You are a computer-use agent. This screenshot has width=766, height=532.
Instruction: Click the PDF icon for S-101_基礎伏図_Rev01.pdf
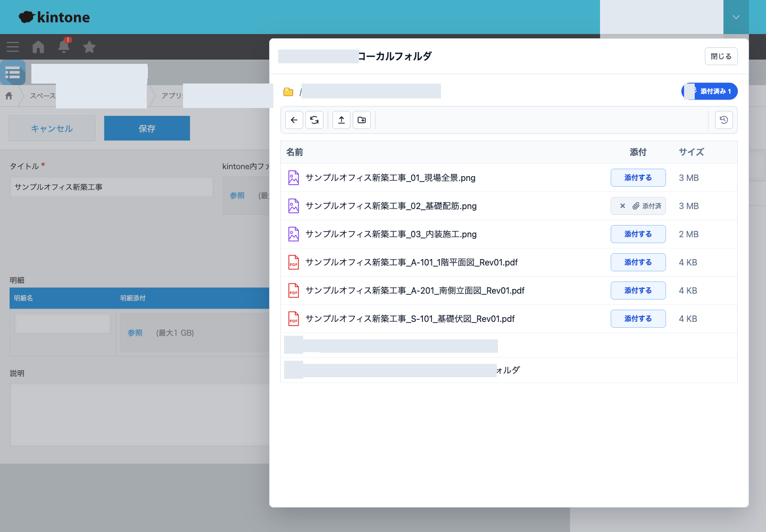pos(294,319)
